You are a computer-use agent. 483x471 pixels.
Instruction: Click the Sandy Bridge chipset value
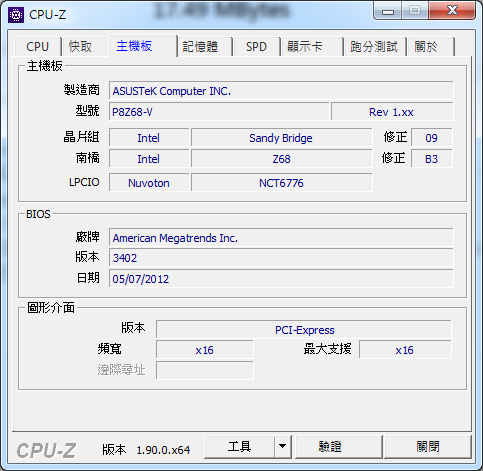click(x=281, y=138)
